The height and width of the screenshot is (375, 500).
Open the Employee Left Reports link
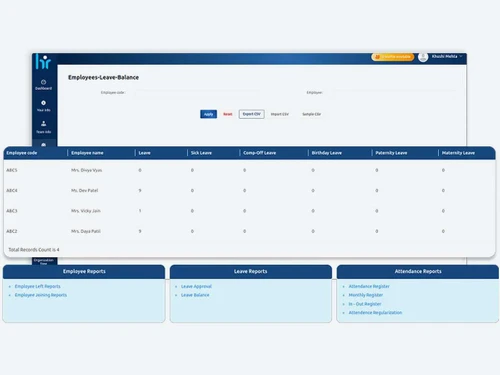[x=38, y=286]
